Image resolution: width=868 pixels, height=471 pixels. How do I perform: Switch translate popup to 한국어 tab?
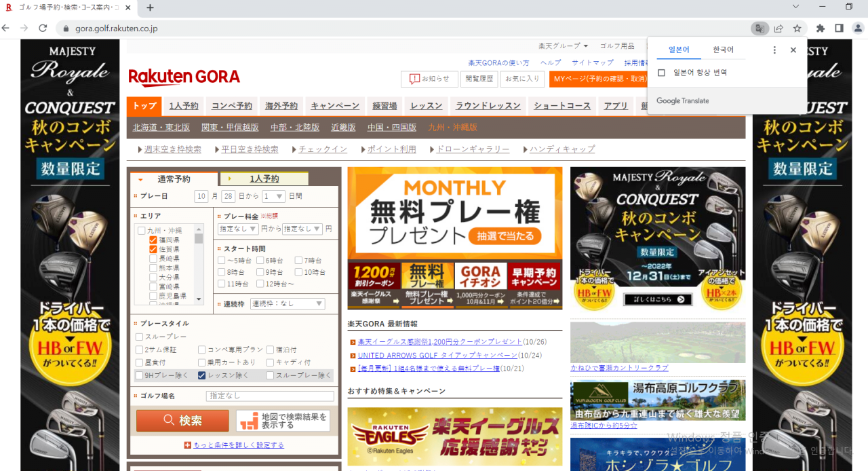(x=723, y=50)
